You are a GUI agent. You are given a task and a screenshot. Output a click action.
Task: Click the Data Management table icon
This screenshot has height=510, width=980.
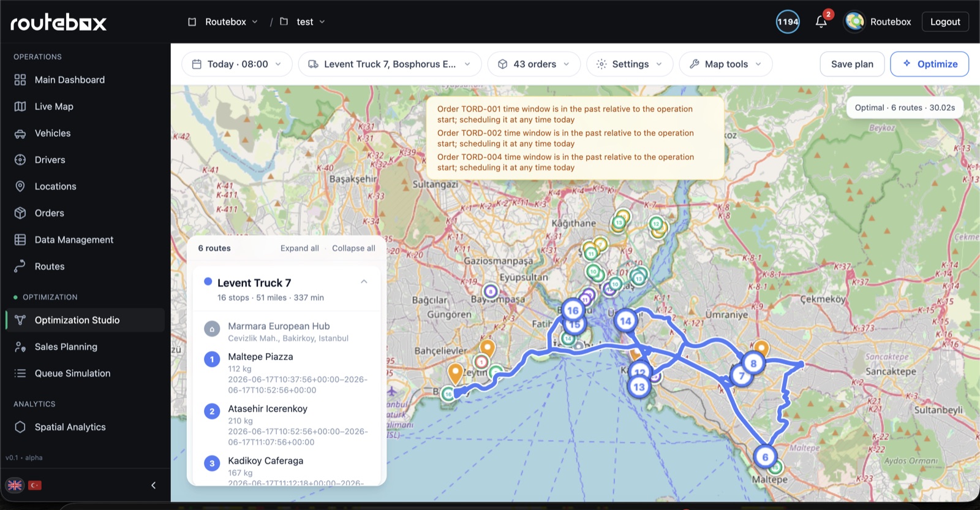tap(20, 240)
